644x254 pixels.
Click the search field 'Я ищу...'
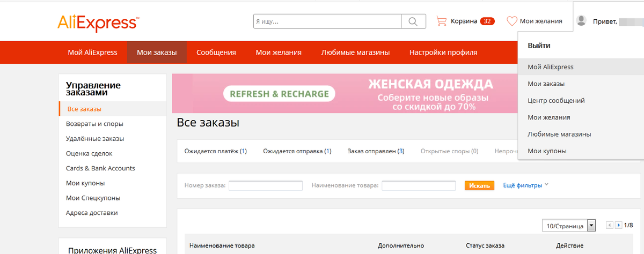[327, 21]
